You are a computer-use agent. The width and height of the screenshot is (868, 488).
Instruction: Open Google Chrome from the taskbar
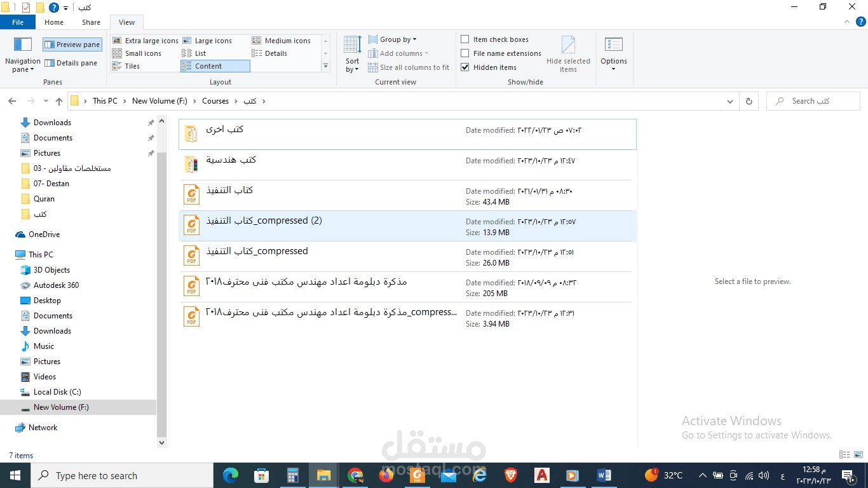click(355, 475)
